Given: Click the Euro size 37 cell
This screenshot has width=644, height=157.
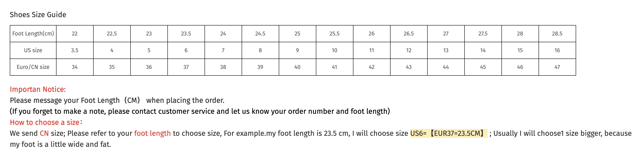Looking at the screenshot, I should coord(186,67).
